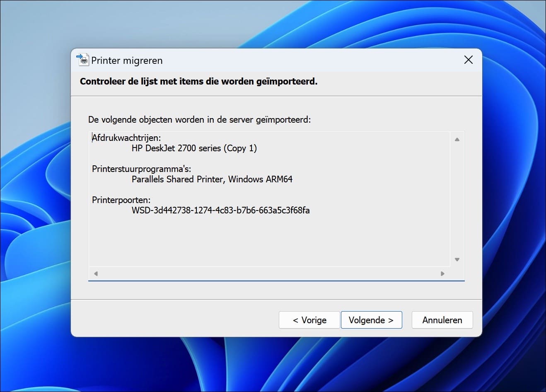
Task: Click the Printer migreren title text
Action: pyautogui.click(x=126, y=60)
